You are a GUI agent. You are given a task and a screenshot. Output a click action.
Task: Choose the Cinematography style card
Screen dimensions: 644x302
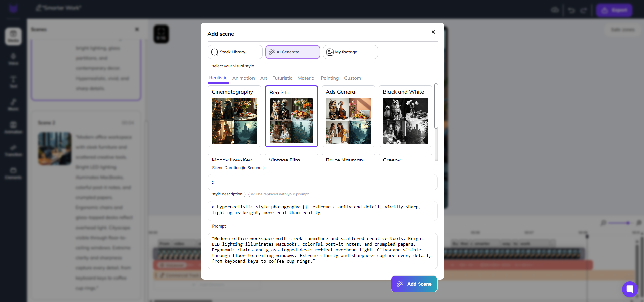(x=234, y=116)
